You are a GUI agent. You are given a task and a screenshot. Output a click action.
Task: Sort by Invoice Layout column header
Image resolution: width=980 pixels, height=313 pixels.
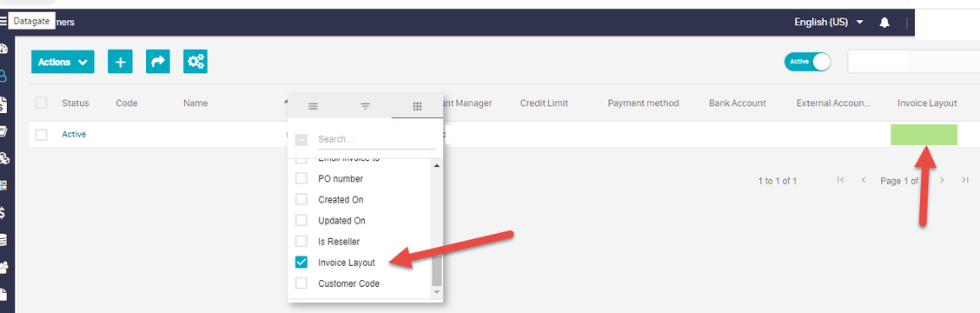927,103
